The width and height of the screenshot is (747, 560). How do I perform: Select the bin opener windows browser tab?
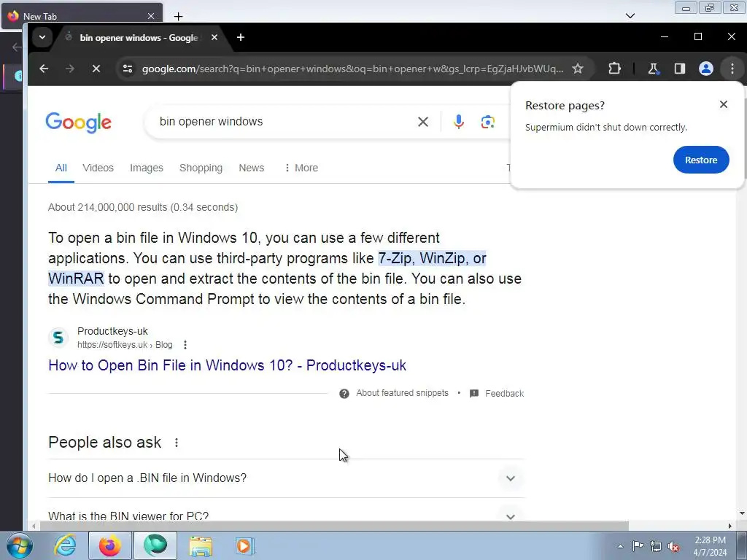point(139,37)
